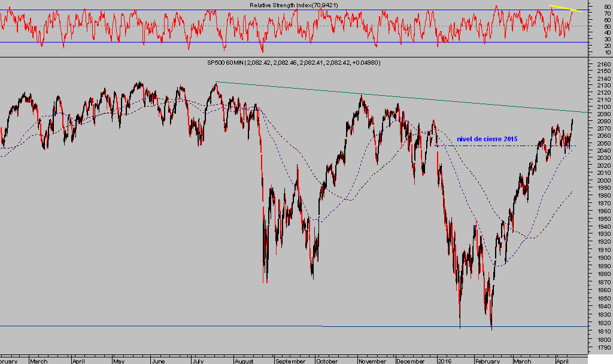Select the yellow RSI divergence trendline
Screen dimensions: 613x364
566,8
